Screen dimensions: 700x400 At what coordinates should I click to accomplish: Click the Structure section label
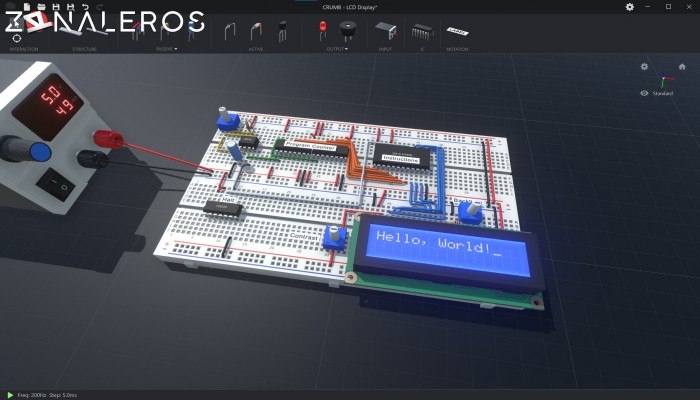pyautogui.click(x=84, y=49)
